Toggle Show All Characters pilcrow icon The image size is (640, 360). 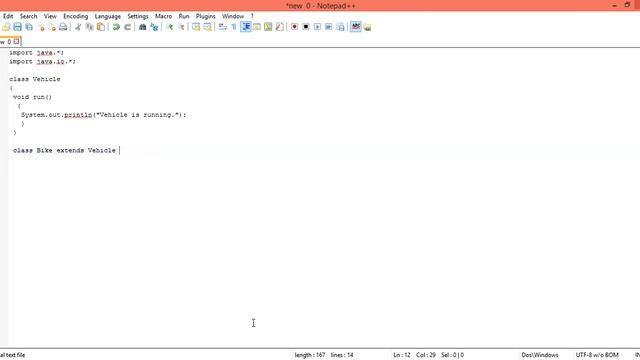click(234, 27)
